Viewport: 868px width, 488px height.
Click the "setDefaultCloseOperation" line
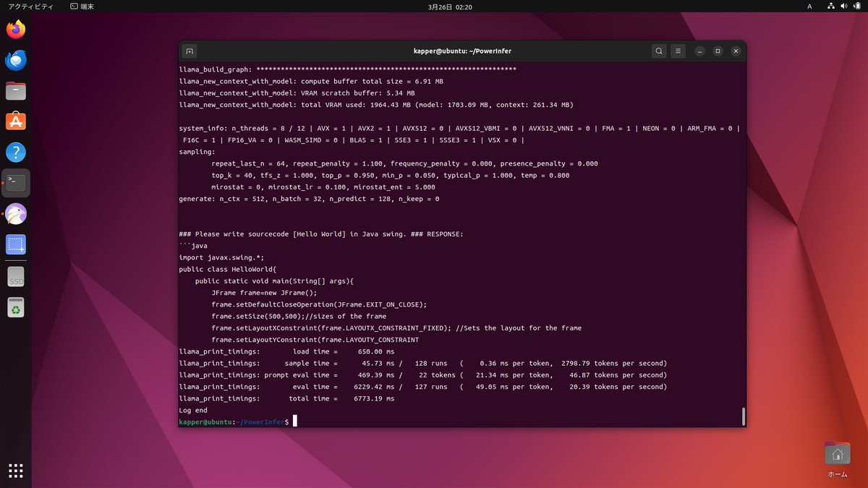click(319, 304)
